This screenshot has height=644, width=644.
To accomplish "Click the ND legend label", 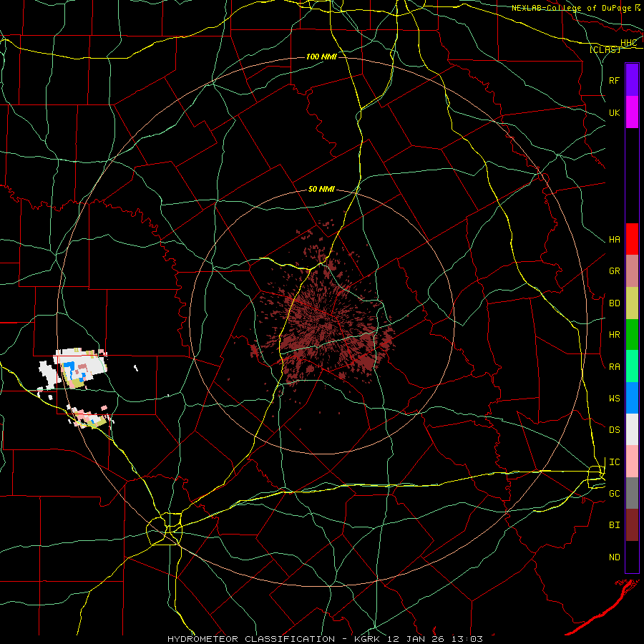I will 615,557.
